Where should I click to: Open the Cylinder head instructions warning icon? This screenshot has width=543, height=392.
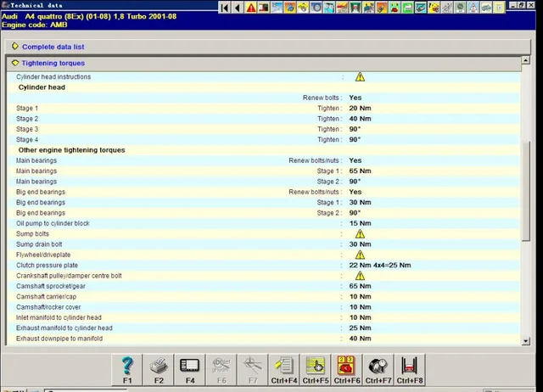360,77
